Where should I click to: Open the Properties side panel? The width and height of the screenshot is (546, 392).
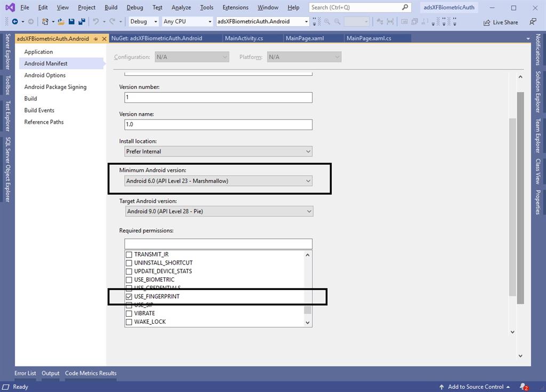[x=538, y=202]
